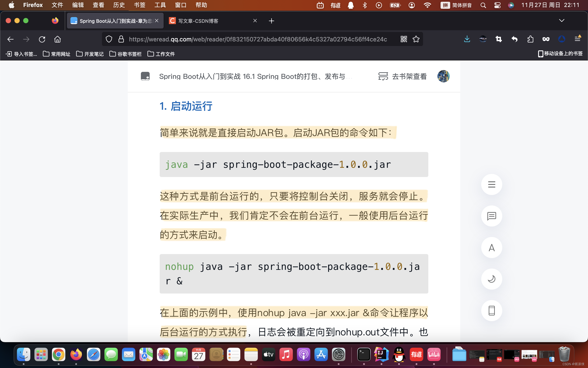The height and width of the screenshot is (368, 588).
Task: Open the Firefox downloads panel
Action: [467, 39]
